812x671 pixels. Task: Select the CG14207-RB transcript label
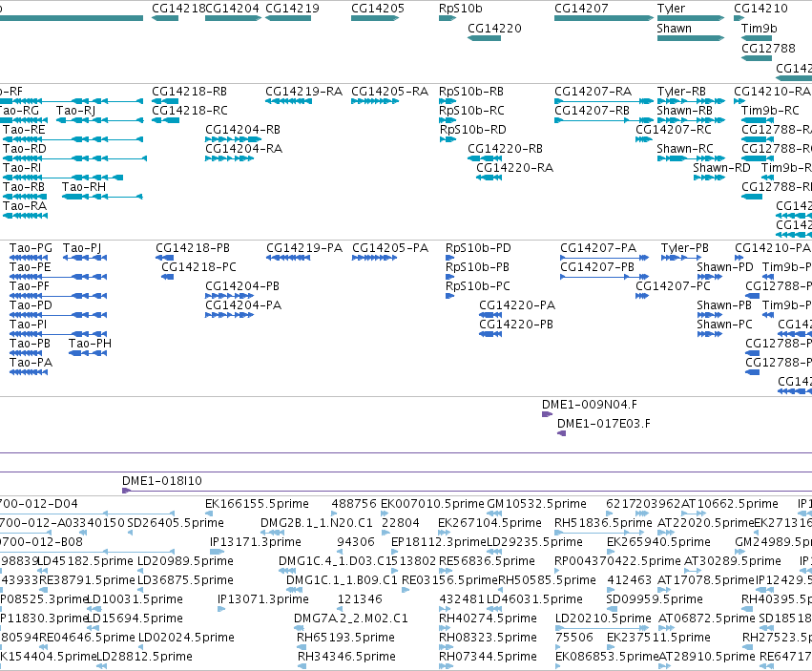(592, 111)
